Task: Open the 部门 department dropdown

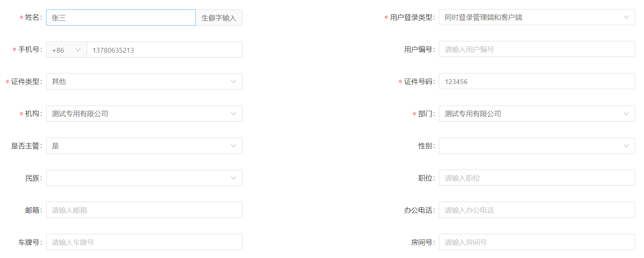Action: (536, 114)
